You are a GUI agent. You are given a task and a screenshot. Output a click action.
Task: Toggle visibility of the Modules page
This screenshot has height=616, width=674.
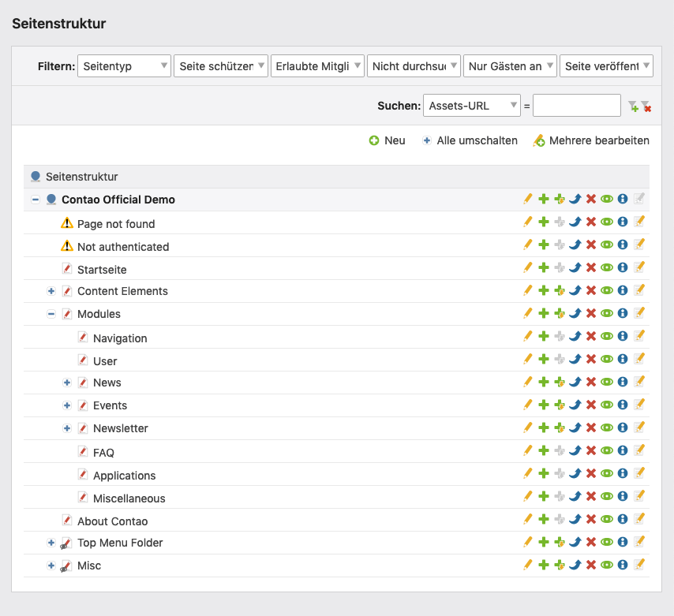607,313
